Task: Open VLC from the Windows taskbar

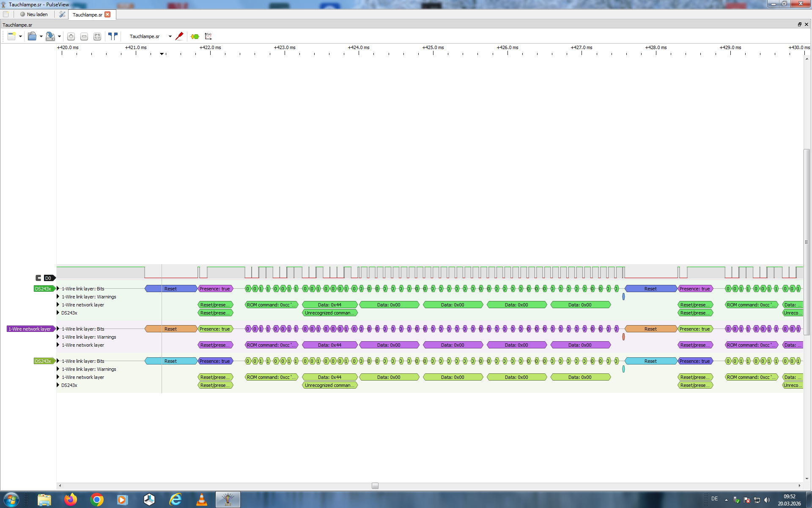Action: (x=202, y=500)
